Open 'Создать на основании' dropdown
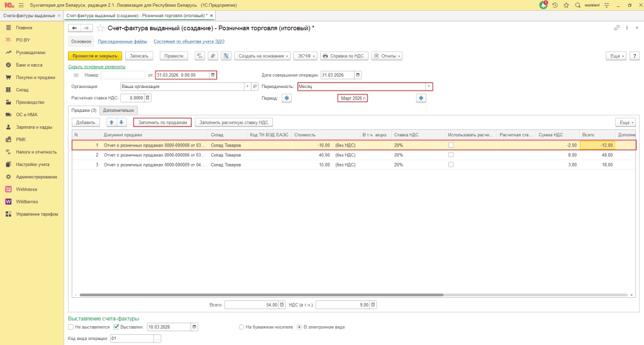This screenshot has height=345, width=644. point(263,56)
